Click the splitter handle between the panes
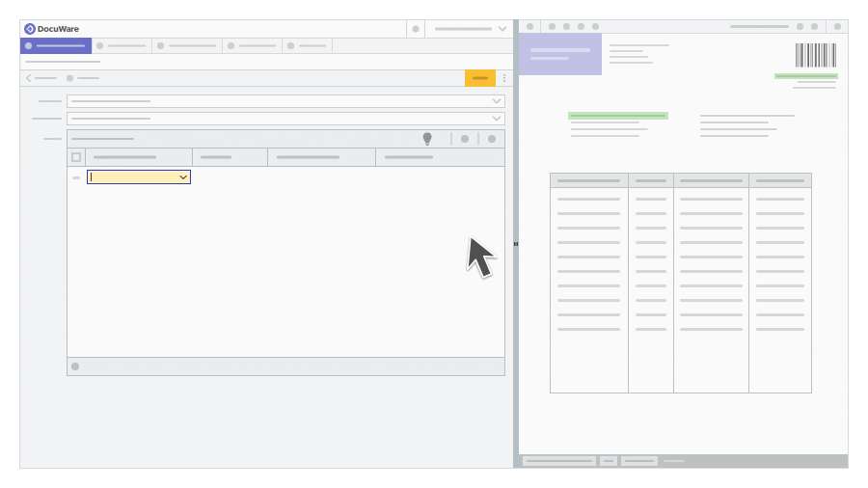The image size is (868, 488). click(x=516, y=244)
